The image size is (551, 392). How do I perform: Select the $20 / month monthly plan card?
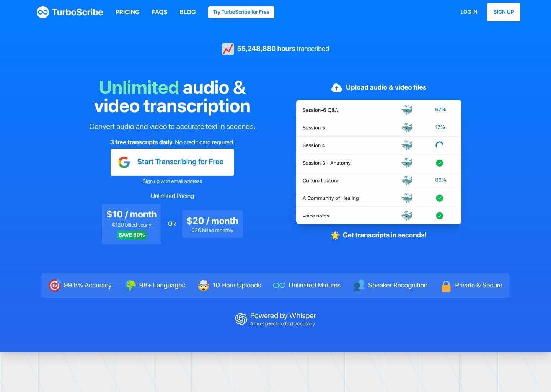(212, 224)
